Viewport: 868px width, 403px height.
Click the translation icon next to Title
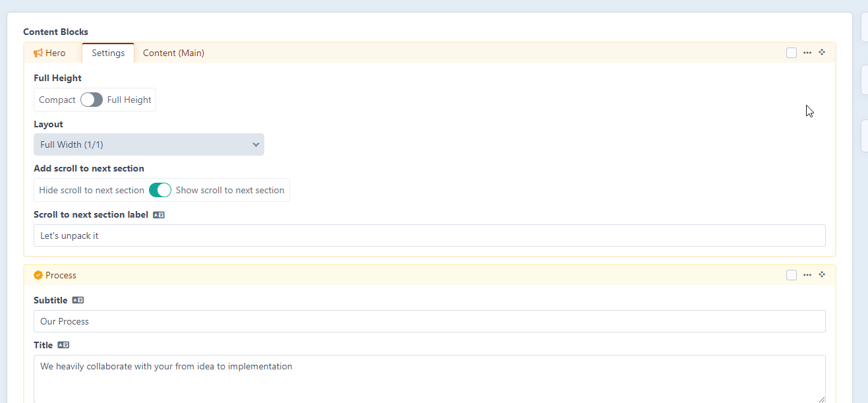click(63, 344)
